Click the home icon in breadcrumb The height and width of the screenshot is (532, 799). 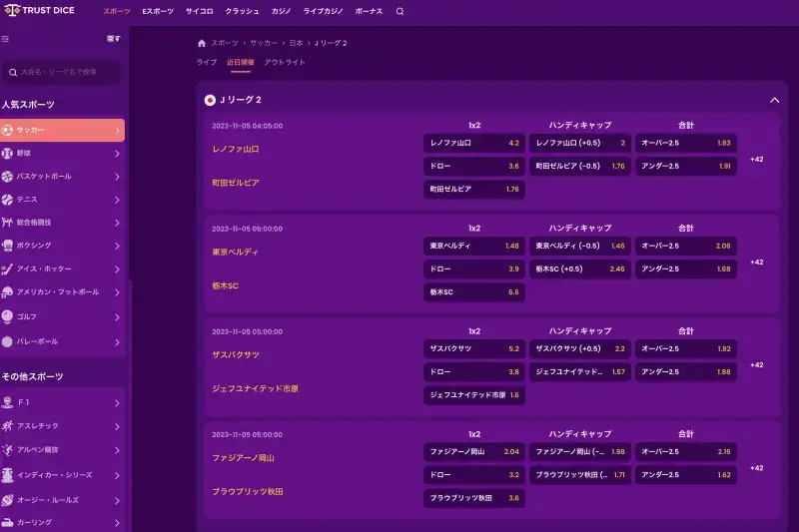tap(202, 43)
